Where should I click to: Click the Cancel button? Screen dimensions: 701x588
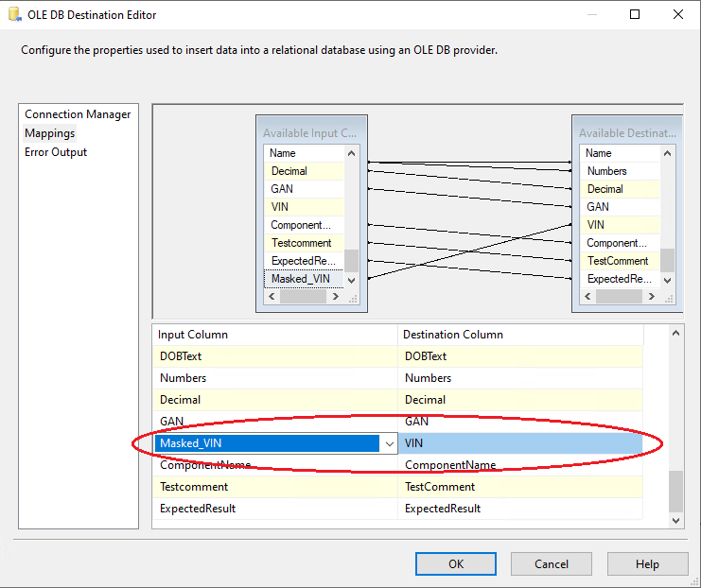coord(551,563)
